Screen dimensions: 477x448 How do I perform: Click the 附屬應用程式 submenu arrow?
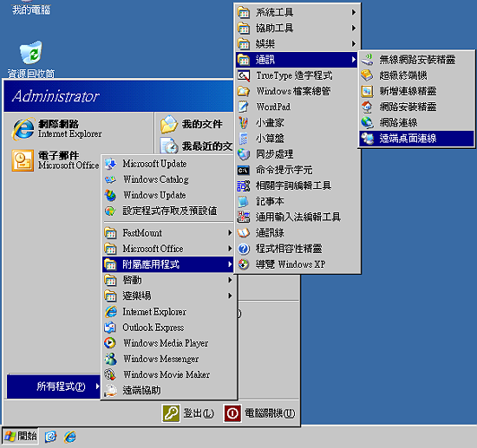[230, 264]
